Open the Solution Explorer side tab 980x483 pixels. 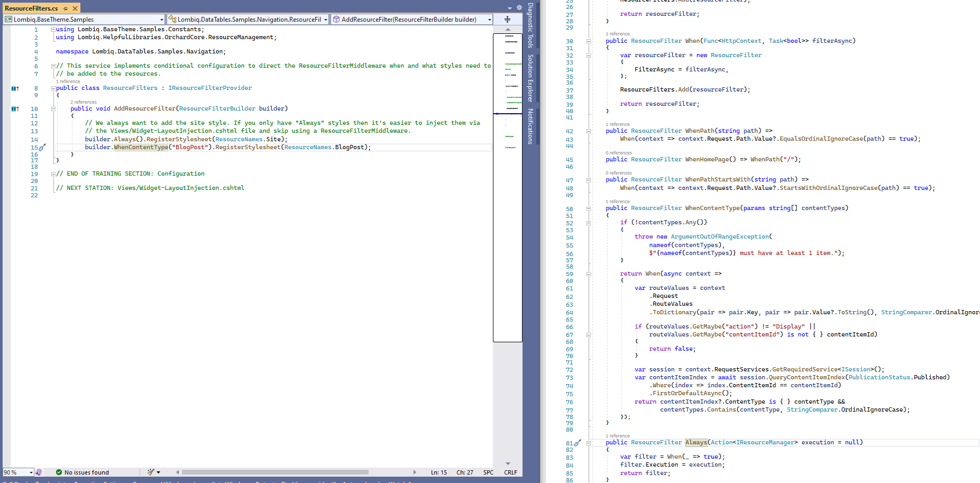(x=530, y=78)
